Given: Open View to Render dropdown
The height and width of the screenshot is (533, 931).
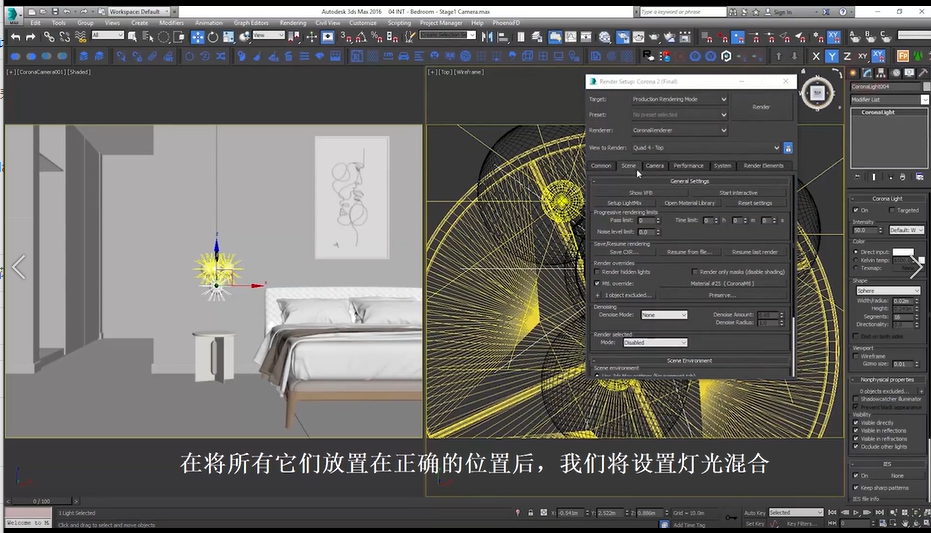Looking at the screenshot, I should 705,148.
